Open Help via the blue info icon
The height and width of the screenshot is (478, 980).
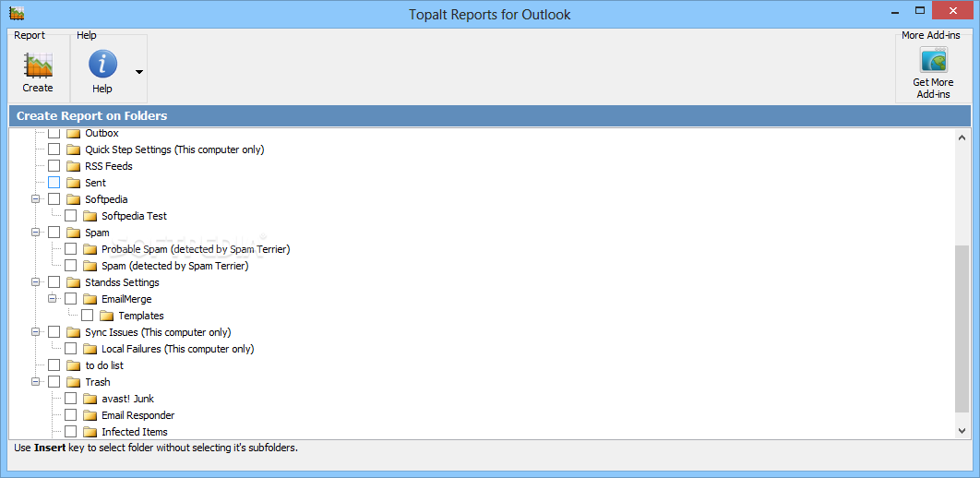[x=102, y=65]
